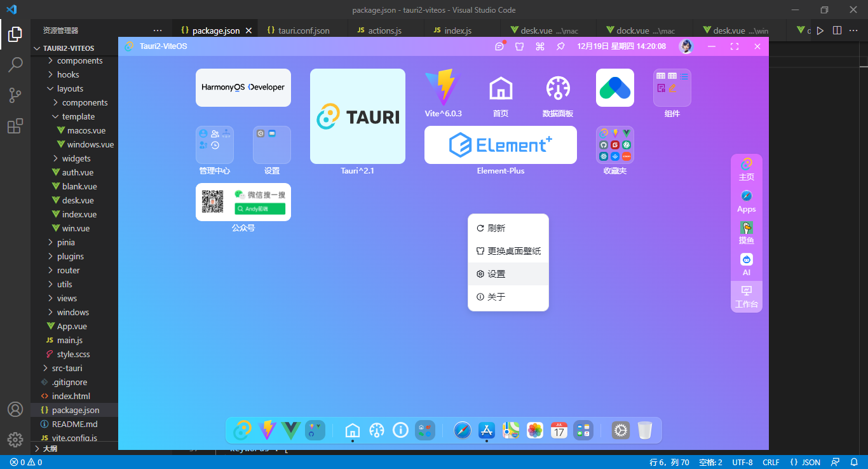Switch to the tauri.conf.json tab
The width and height of the screenshot is (868, 469).
click(x=303, y=31)
